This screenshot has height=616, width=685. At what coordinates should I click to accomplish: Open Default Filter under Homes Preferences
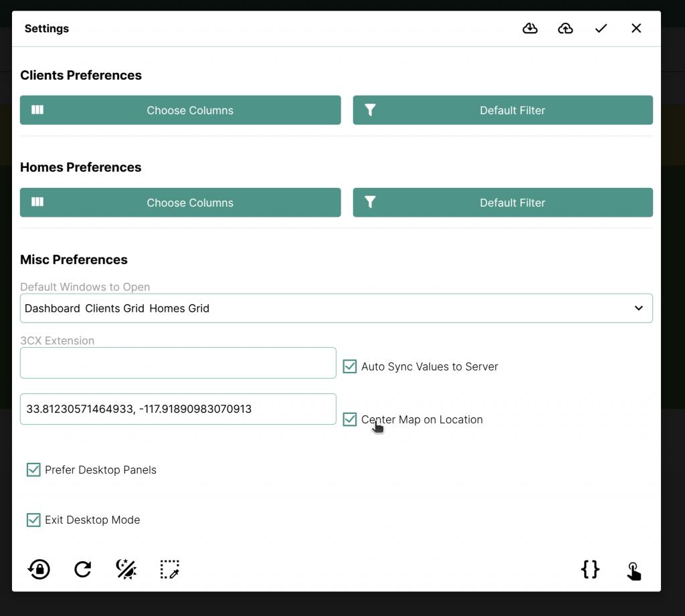pos(502,203)
